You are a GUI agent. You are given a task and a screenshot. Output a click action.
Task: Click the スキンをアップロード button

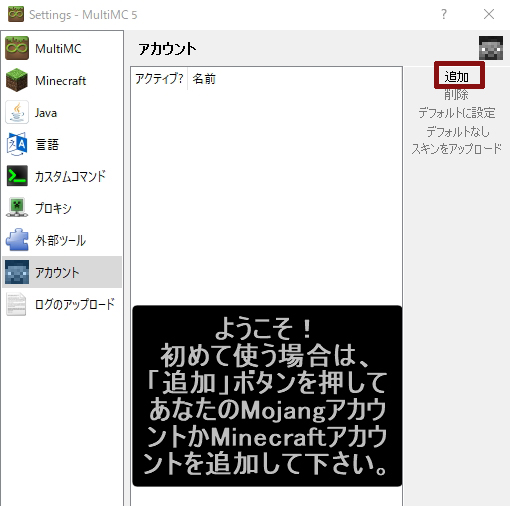[x=457, y=149]
